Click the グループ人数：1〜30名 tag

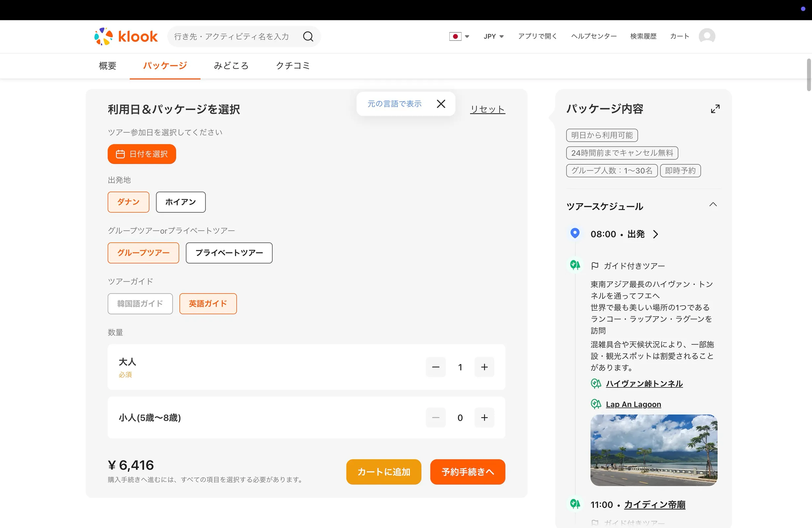[611, 171]
